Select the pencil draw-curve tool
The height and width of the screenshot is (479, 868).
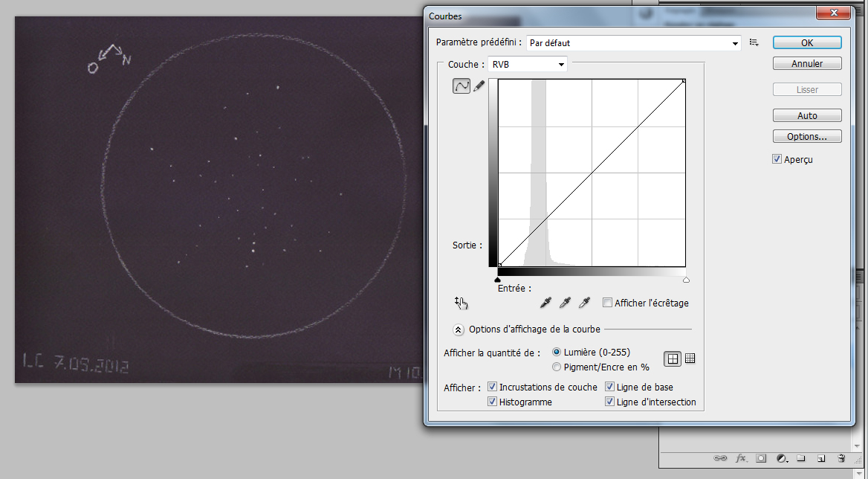click(479, 86)
